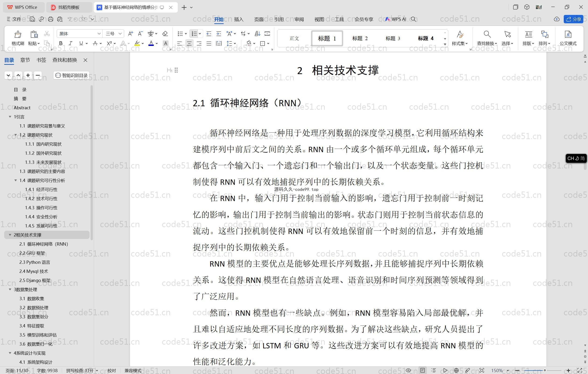Open the 页面 (Page) ribbon tab
Image resolution: width=588 pixels, height=374 pixels.
click(259, 19)
